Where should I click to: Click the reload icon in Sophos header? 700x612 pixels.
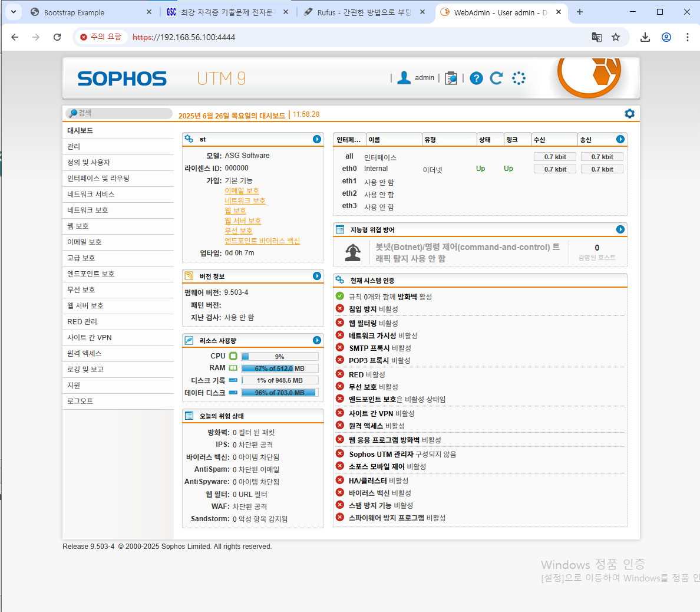[x=497, y=78]
